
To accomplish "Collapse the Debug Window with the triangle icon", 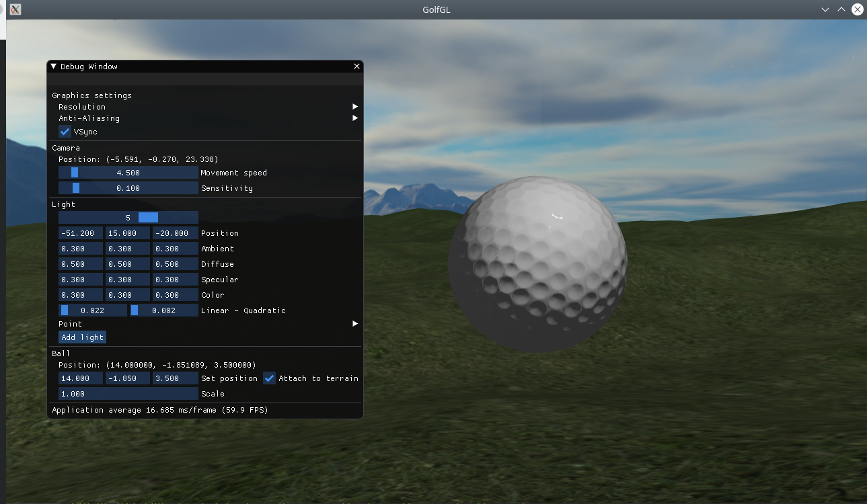I will click(x=54, y=67).
